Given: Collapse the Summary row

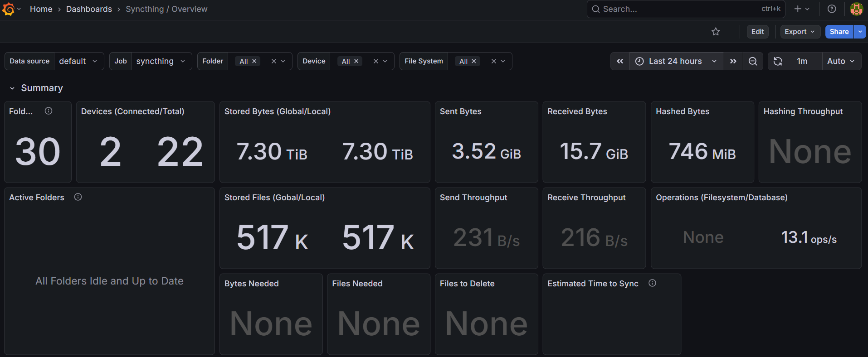Looking at the screenshot, I should coord(12,88).
